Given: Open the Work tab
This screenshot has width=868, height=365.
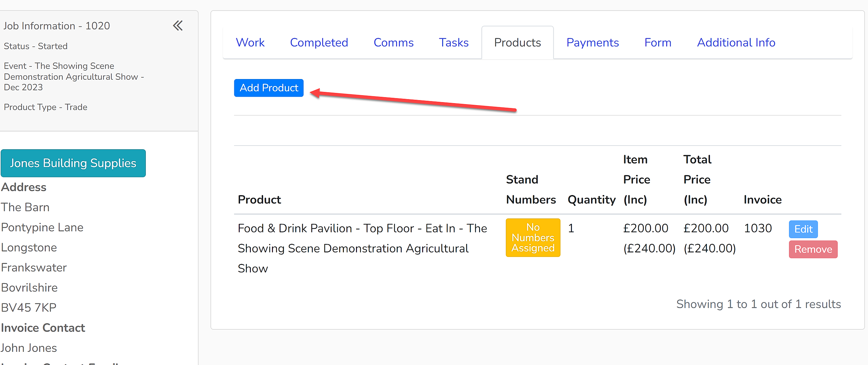Looking at the screenshot, I should (250, 42).
